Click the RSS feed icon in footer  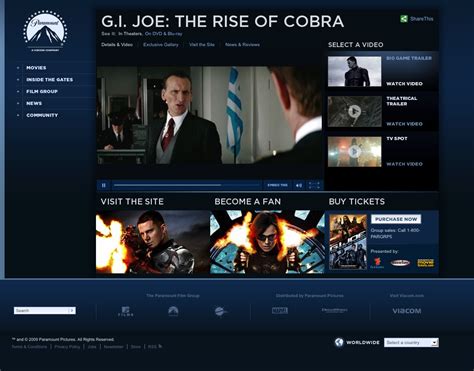pyautogui.click(x=160, y=346)
